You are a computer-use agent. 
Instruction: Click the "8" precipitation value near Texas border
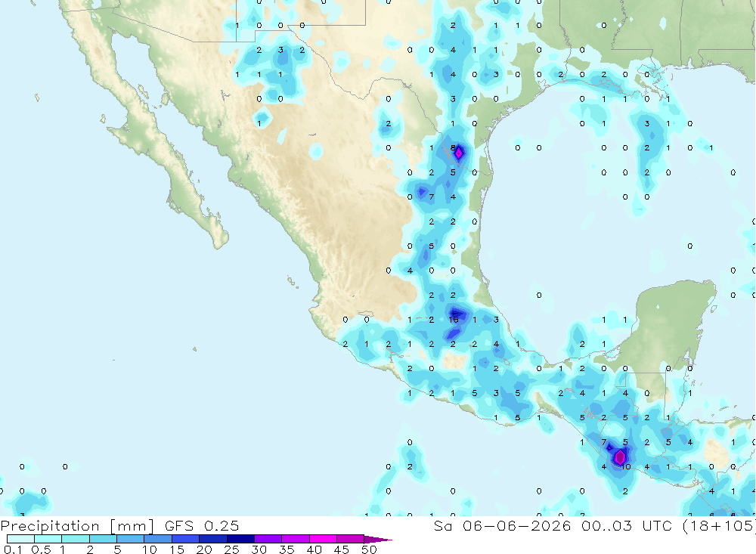click(453, 147)
